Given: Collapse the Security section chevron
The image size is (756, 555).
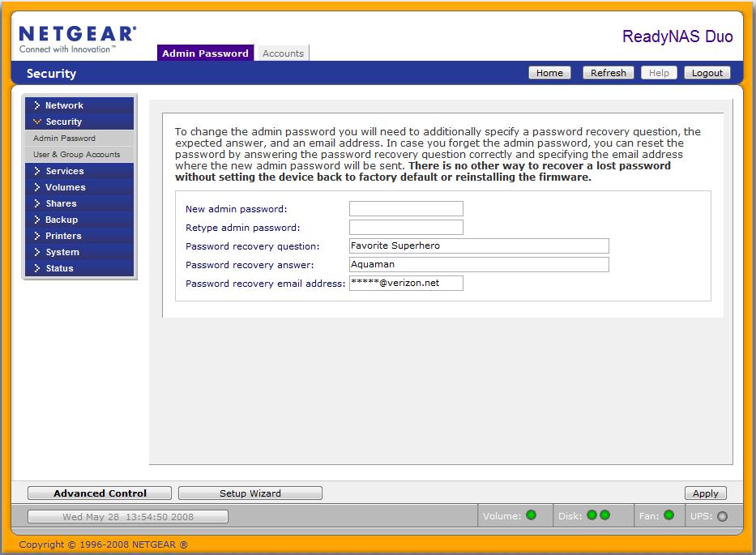Looking at the screenshot, I should click(x=37, y=122).
